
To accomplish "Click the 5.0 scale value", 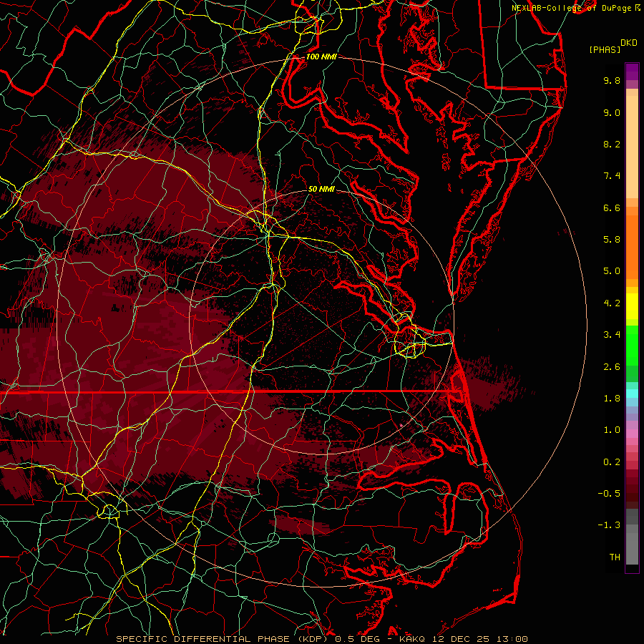I will pyautogui.click(x=612, y=271).
